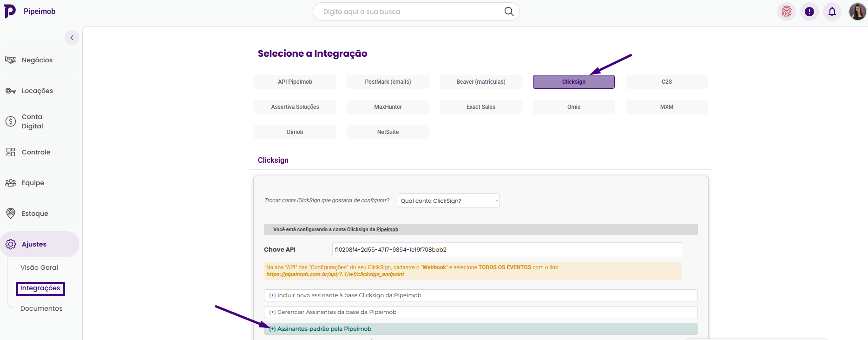Open Estoque in the sidebar
This screenshot has height=340, width=868.
point(35,213)
